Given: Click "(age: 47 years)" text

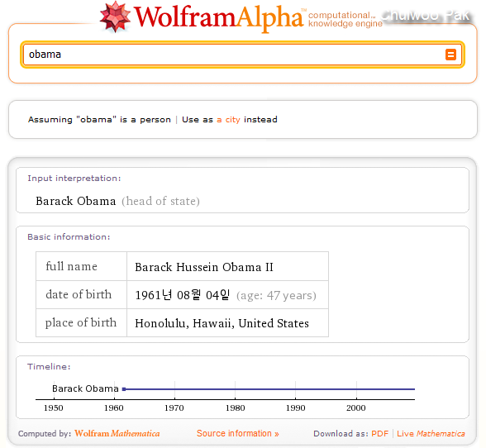Looking at the screenshot, I should tap(276, 295).
